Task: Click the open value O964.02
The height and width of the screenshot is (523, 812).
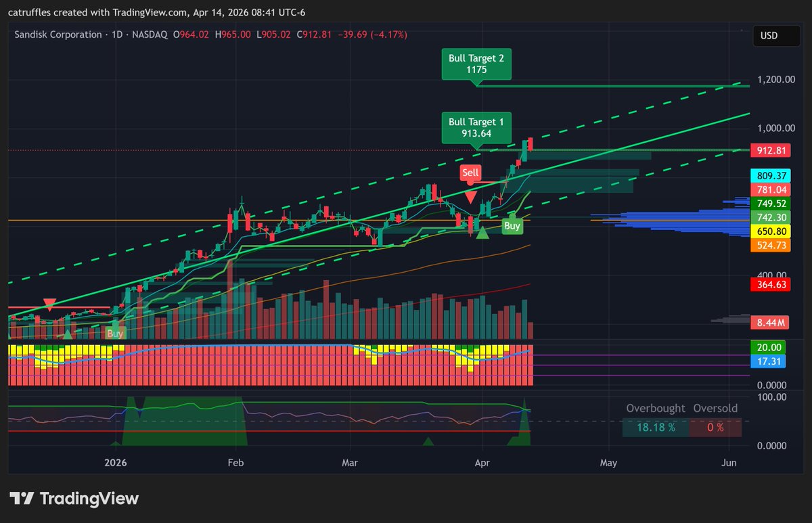Action: point(192,35)
